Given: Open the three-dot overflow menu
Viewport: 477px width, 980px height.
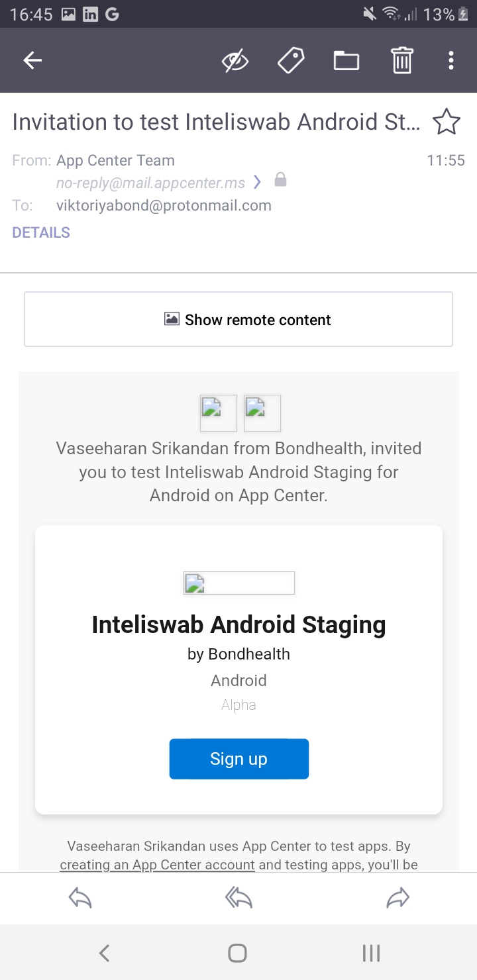Looking at the screenshot, I should [x=450, y=61].
